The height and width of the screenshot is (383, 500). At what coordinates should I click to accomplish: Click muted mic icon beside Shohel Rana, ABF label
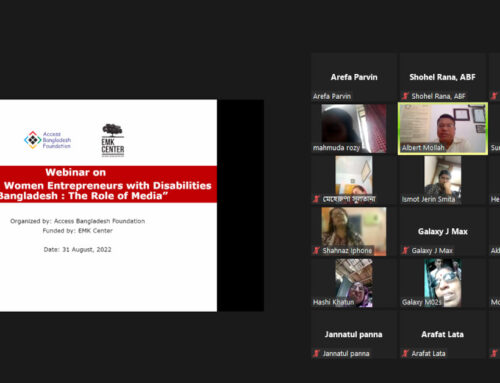pyautogui.click(x=405, y=96)
